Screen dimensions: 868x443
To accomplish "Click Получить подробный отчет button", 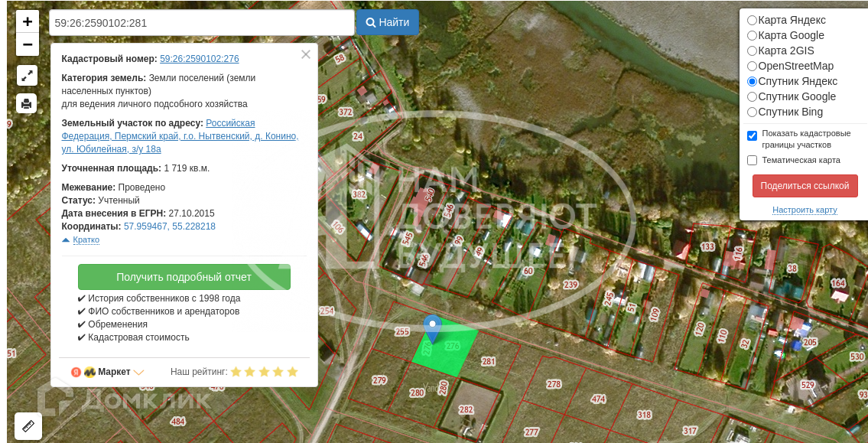I will [x=184, y=277].
